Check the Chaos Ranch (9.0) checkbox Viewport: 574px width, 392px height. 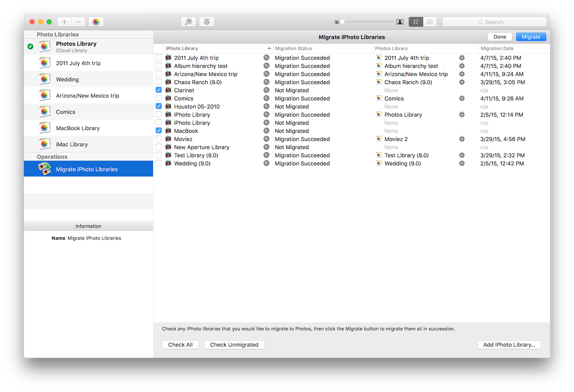tap(159, 82)
